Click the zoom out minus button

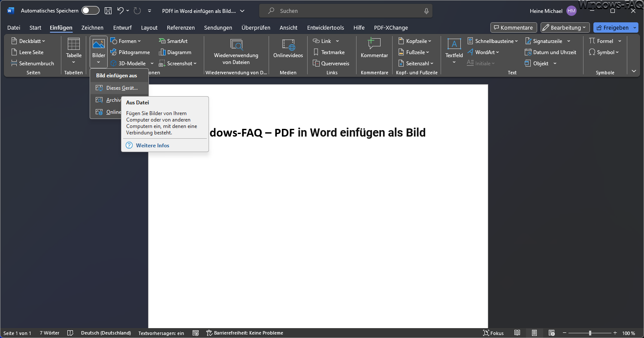pyautogui.click(x=565, y=333)
